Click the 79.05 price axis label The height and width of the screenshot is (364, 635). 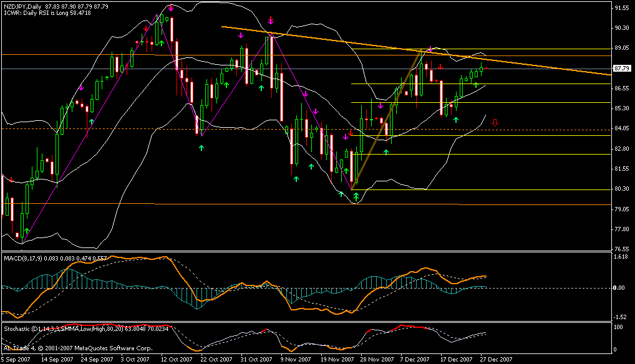(x=622, y=209)
